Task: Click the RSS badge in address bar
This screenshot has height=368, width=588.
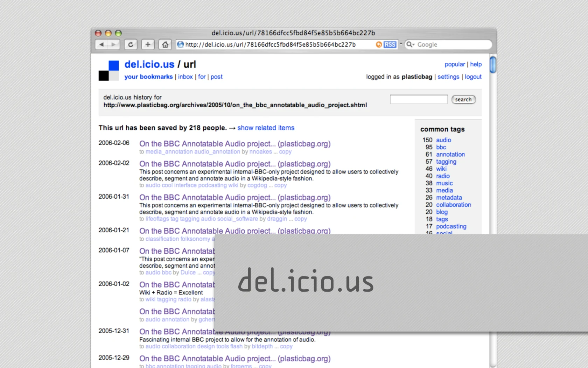Action: coord(390,45)
